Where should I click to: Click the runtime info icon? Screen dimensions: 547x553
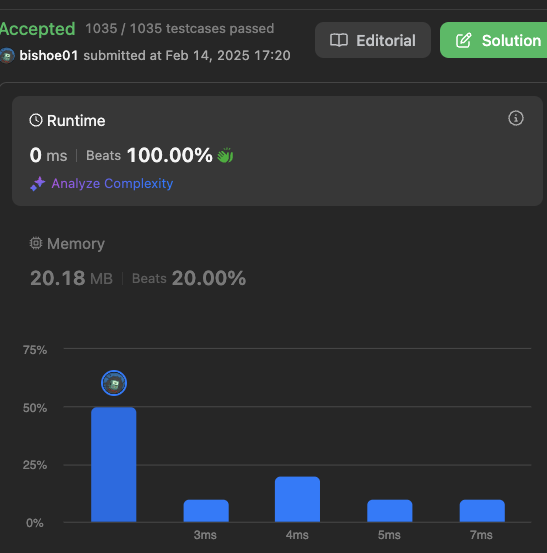[x=516, y=118]
